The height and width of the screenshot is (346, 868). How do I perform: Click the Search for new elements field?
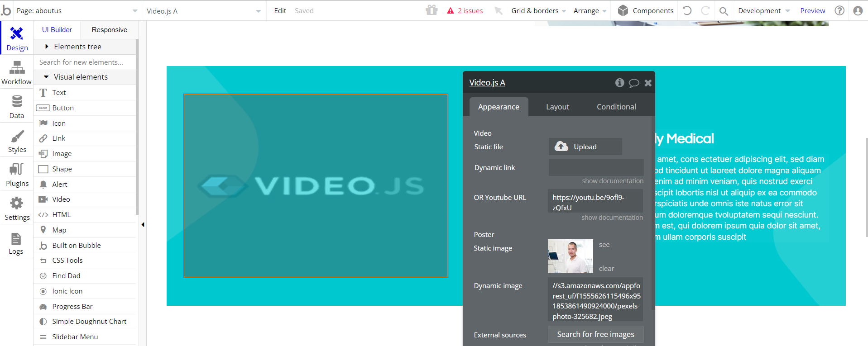point(85,62)
